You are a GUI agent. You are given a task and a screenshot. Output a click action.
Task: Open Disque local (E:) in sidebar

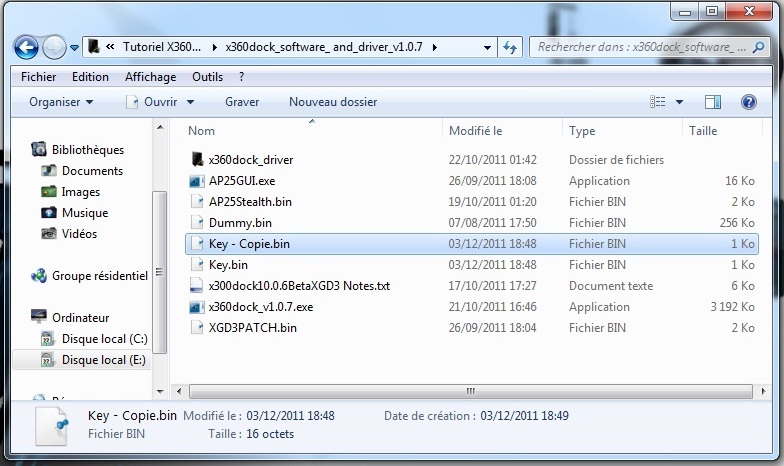point(104,360)
